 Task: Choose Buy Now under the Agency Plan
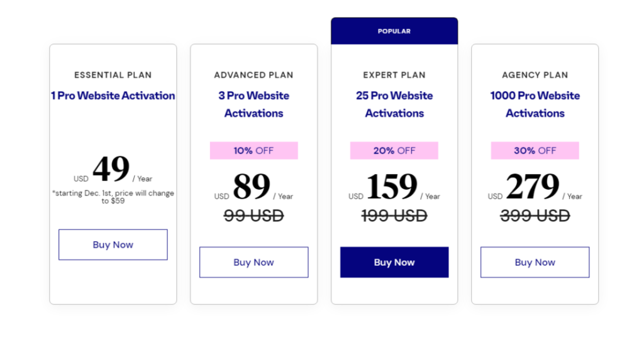tap(535, 262)
